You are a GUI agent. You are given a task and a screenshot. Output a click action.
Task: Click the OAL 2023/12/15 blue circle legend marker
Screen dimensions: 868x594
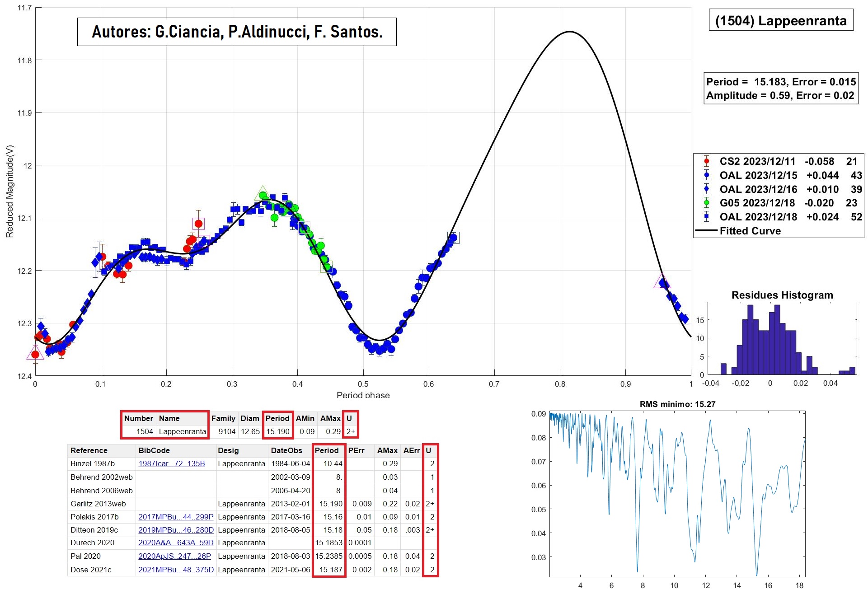point(707,175)
